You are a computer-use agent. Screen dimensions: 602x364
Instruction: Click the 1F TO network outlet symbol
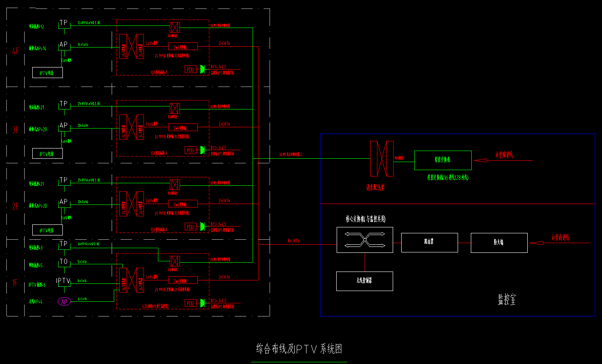point(64,263)
